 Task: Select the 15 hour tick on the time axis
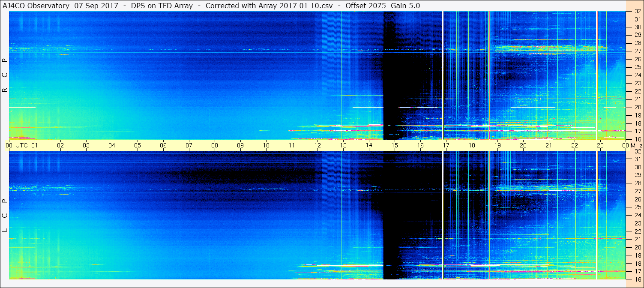coord(395,145)
